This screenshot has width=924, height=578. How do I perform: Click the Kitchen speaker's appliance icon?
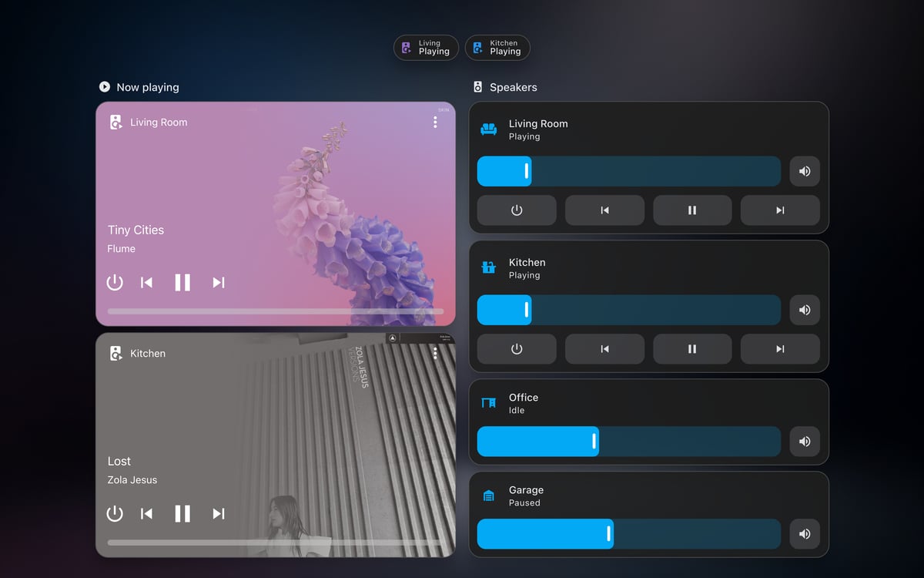(x=488, y=267)
